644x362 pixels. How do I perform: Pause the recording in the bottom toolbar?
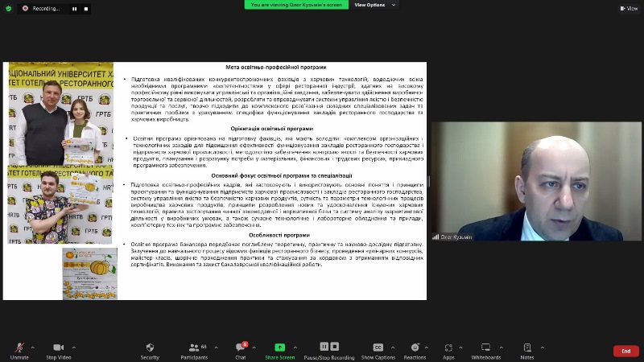coord(324,347)
